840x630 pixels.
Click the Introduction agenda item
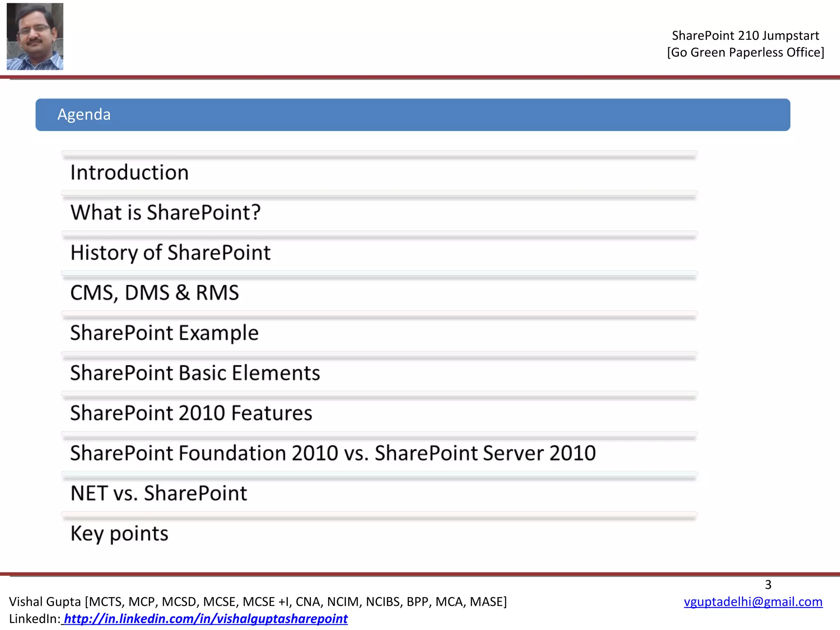coord(130,173)
